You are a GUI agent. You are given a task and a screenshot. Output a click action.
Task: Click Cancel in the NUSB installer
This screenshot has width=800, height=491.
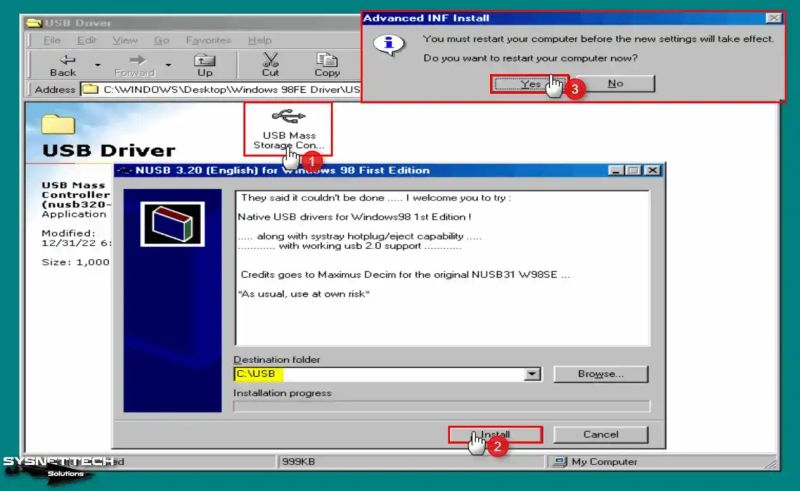coord(601,434)
